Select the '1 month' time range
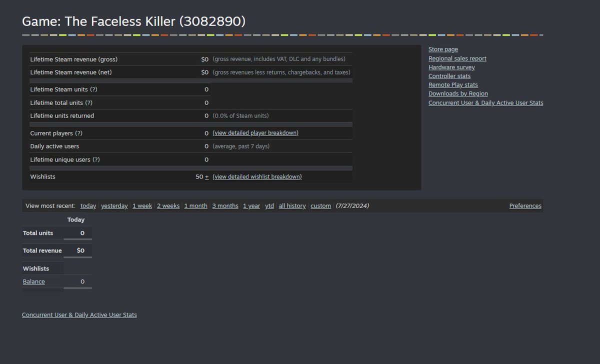Image resolution: width=600 pixels, height=364 pixels. 195,206
